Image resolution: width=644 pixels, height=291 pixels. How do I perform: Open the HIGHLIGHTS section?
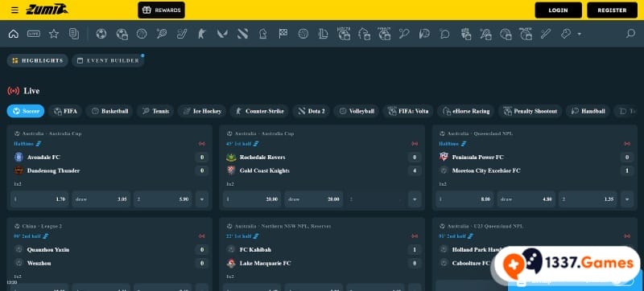tap(37, 60)
